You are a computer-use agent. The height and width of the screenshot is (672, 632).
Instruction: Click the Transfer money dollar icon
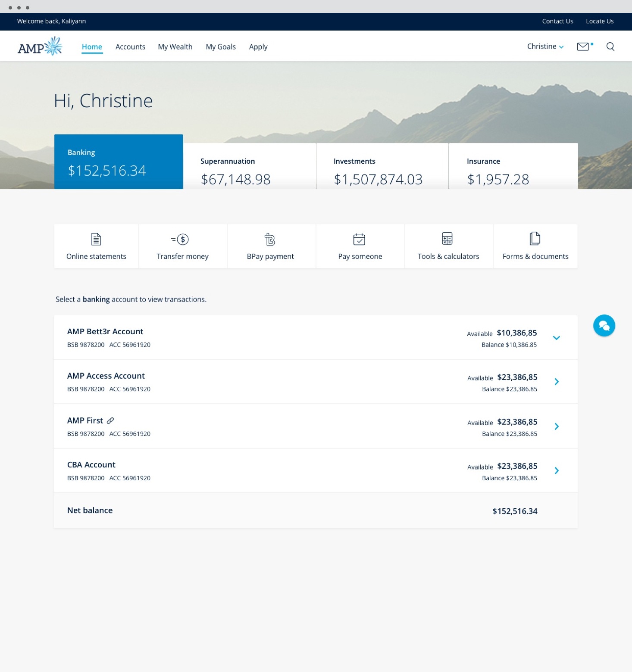(180, 239)
